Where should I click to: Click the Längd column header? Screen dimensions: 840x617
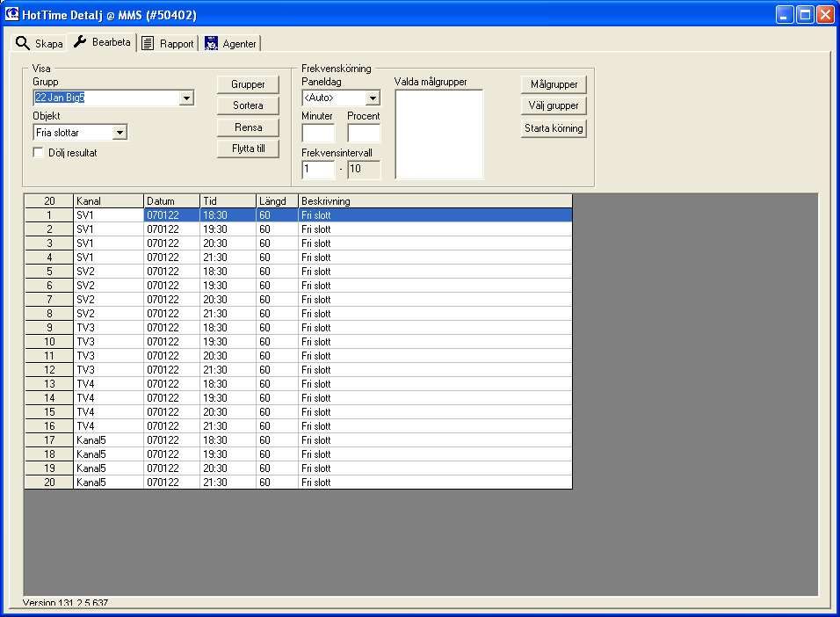[x=277, y=201]
